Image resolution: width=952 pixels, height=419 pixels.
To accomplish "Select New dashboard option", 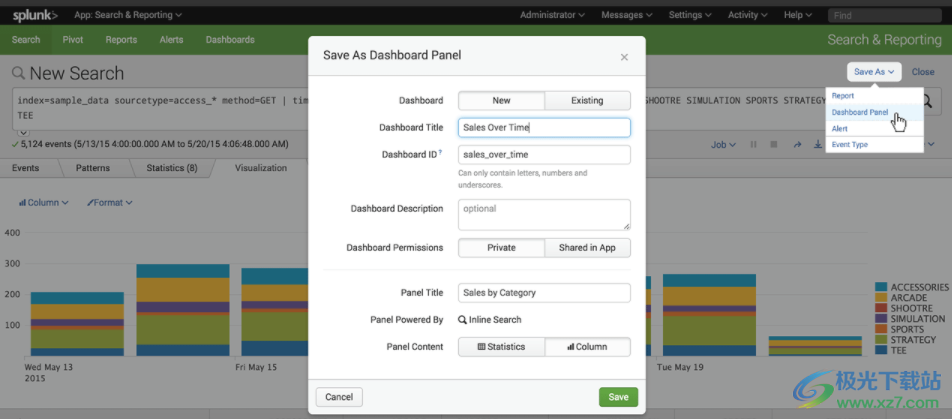I will click(502, 100).
